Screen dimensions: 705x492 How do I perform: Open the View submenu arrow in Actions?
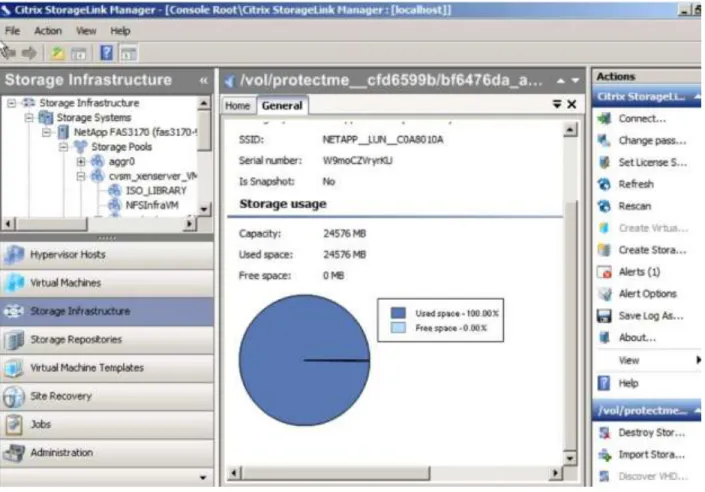click(x=698, y=360)
